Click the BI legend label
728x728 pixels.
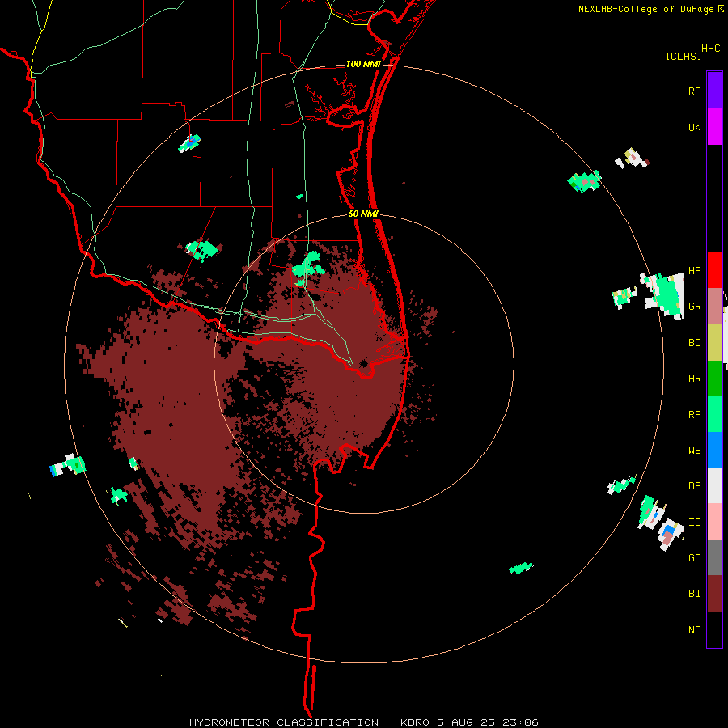coord(694,594)
